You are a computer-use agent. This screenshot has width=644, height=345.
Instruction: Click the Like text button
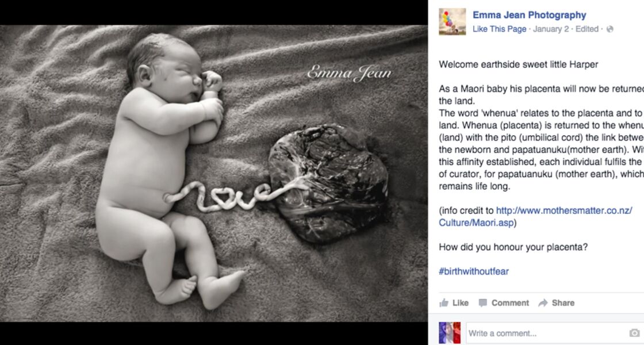(460, 303)
